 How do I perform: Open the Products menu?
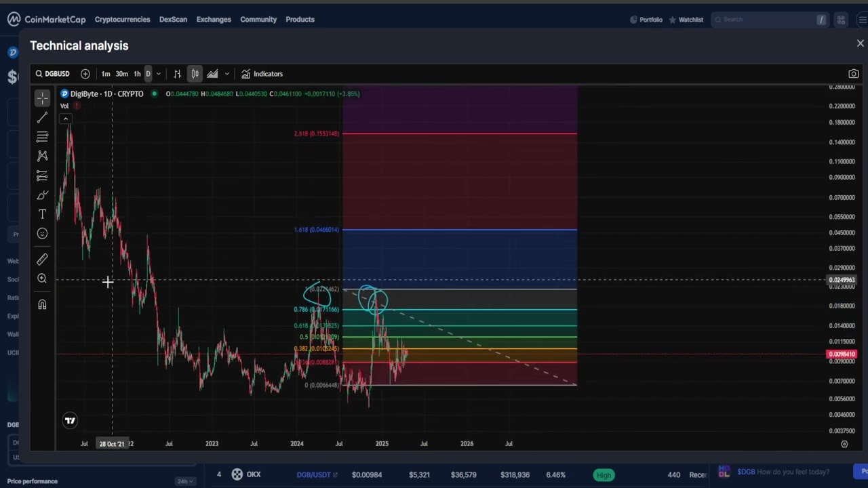[x=300, y=20]
